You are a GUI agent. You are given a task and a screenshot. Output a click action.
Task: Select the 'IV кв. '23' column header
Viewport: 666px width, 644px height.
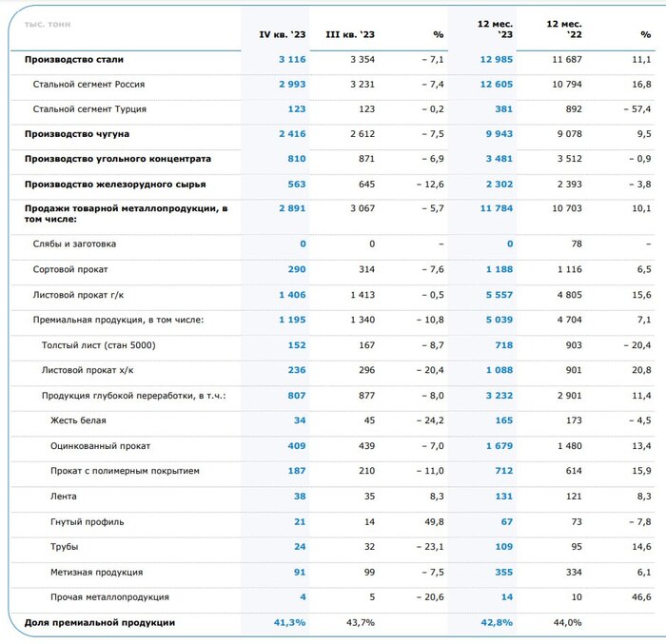click(283, 34)
